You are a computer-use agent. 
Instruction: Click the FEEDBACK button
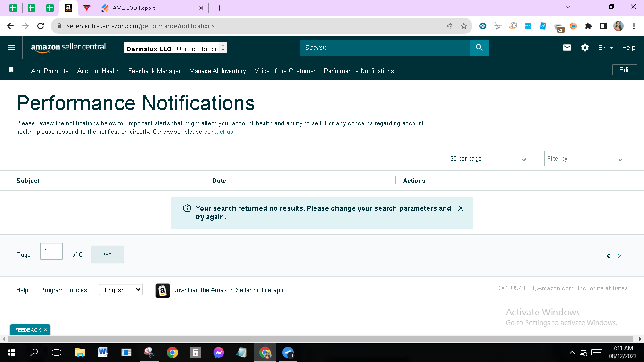coord(28,330)
